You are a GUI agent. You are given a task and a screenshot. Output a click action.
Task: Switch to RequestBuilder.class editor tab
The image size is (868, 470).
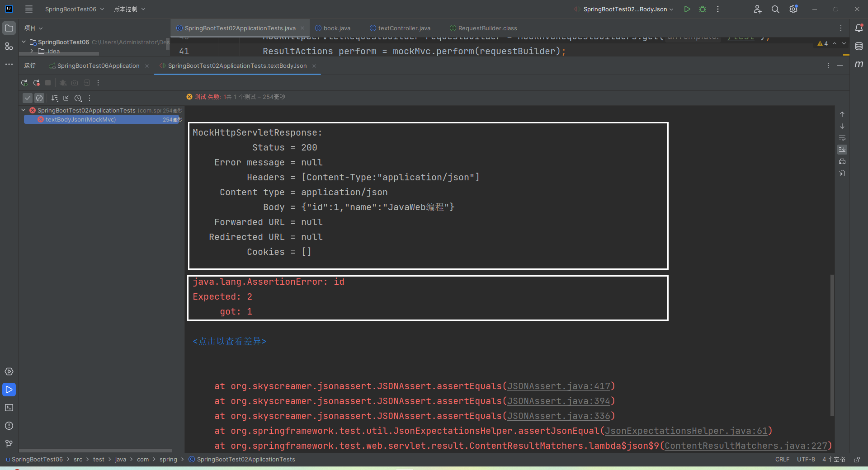(483, 28)
